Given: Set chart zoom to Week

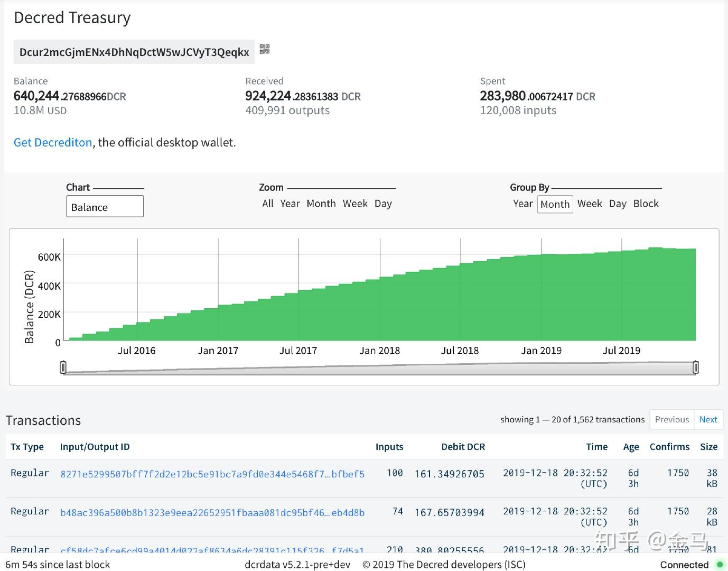Looking at the screenshot, I should tap(355, 204).
